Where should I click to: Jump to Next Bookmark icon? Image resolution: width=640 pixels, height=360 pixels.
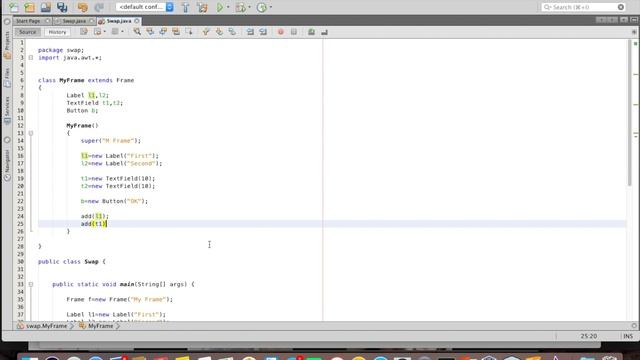(219, 32)
